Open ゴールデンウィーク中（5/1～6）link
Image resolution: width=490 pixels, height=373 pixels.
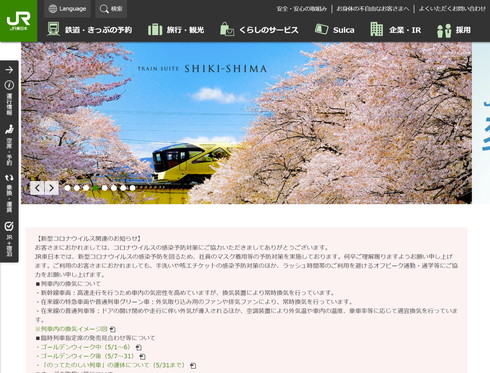click(x=85, y=347)
